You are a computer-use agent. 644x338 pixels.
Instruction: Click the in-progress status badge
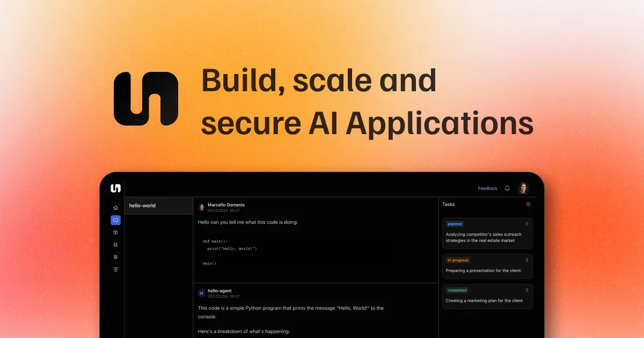pos(458,260)
